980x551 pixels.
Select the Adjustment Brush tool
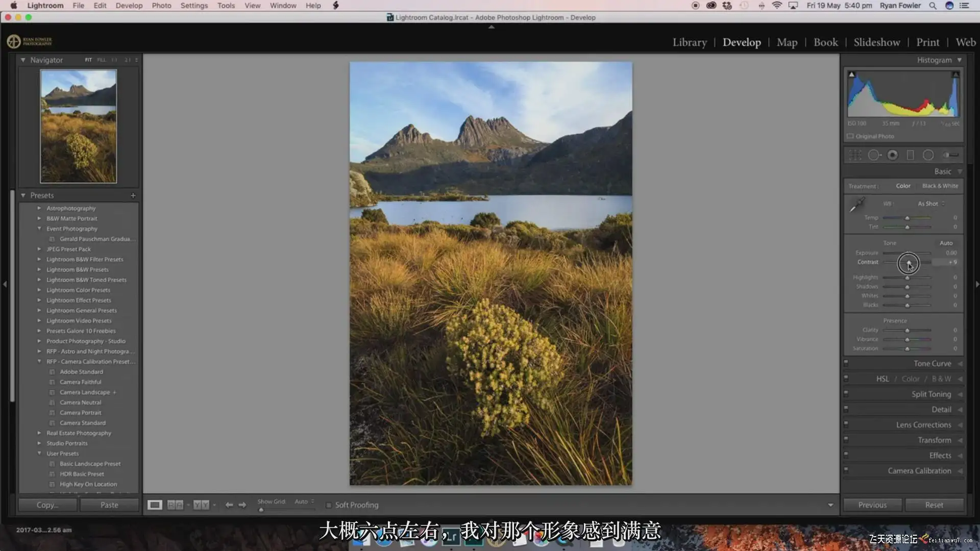950,155
